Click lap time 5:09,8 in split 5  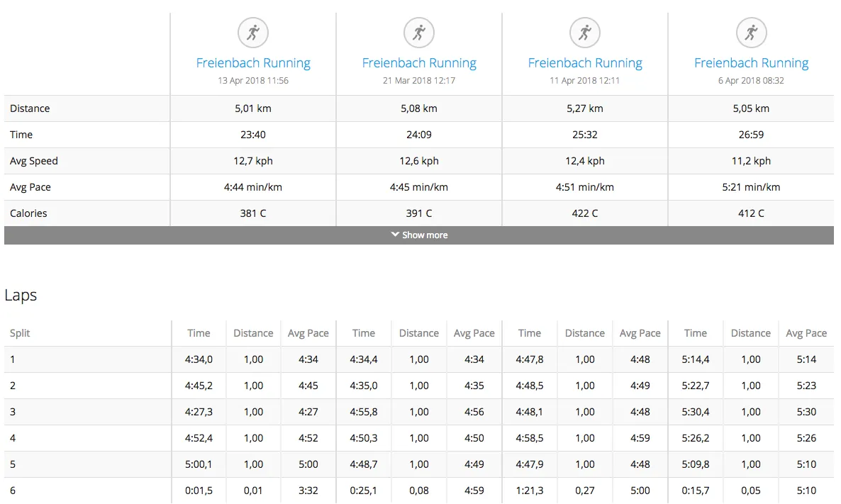coord(695,464)
